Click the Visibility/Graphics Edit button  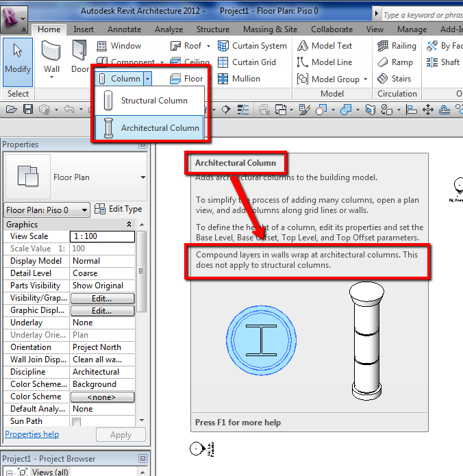[102, 299]
